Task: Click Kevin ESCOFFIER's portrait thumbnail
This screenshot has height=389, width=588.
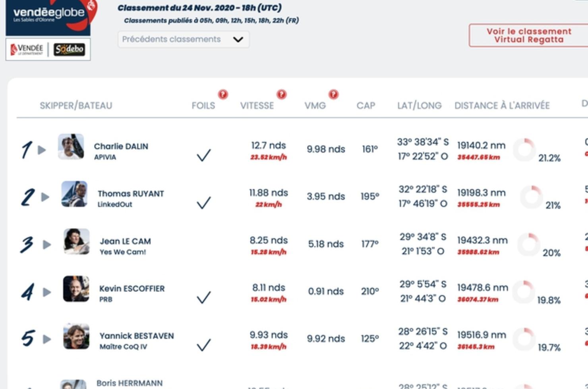Action: [x=76, y=289]
